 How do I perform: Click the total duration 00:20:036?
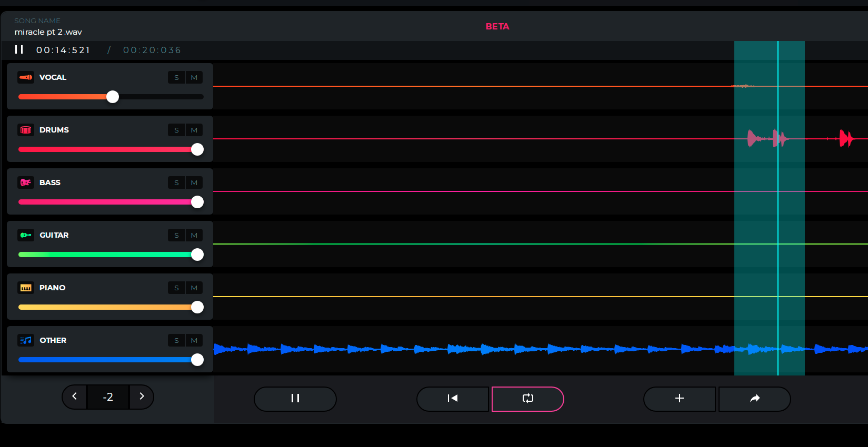click(152, 50)
